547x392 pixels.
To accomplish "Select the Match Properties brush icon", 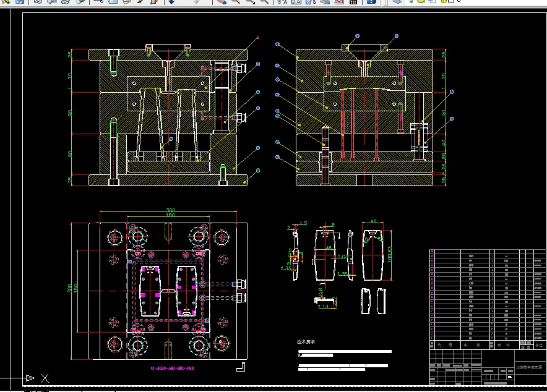I will [x=140, y=1].
